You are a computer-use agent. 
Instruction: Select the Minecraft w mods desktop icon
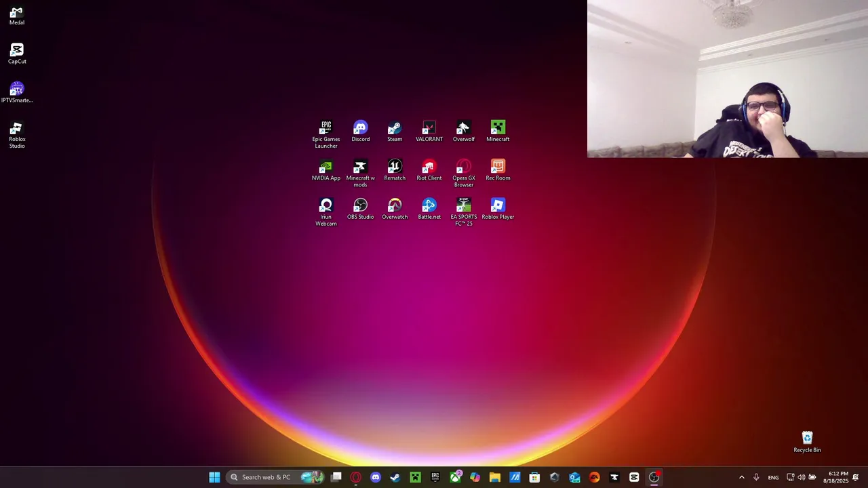click(361, 174)
